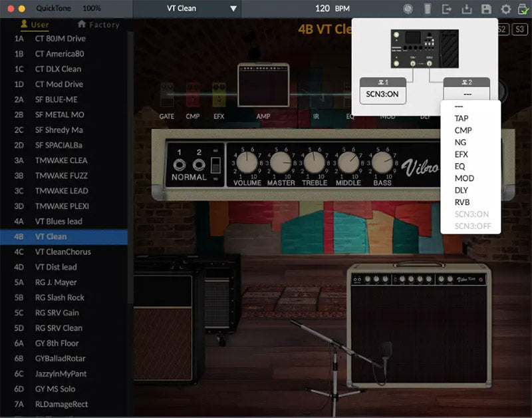Switch to the Factory presets tab
This screenshot has height=418, width=532.
tap(98, 25)
